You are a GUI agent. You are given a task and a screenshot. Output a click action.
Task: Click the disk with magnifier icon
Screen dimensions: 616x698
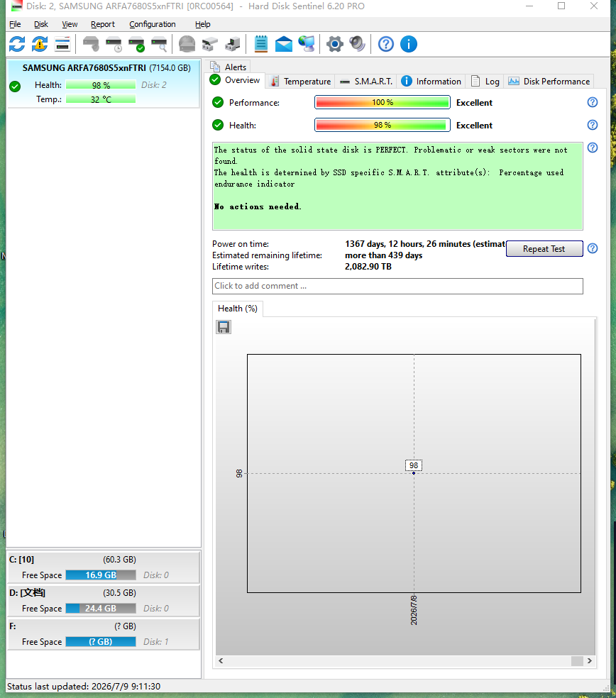tap(159, 44)
